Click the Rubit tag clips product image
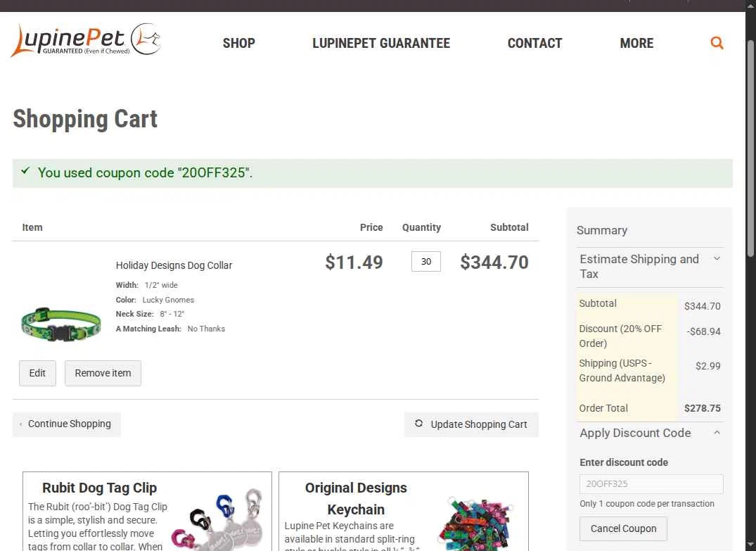 (x=218, y=520)
